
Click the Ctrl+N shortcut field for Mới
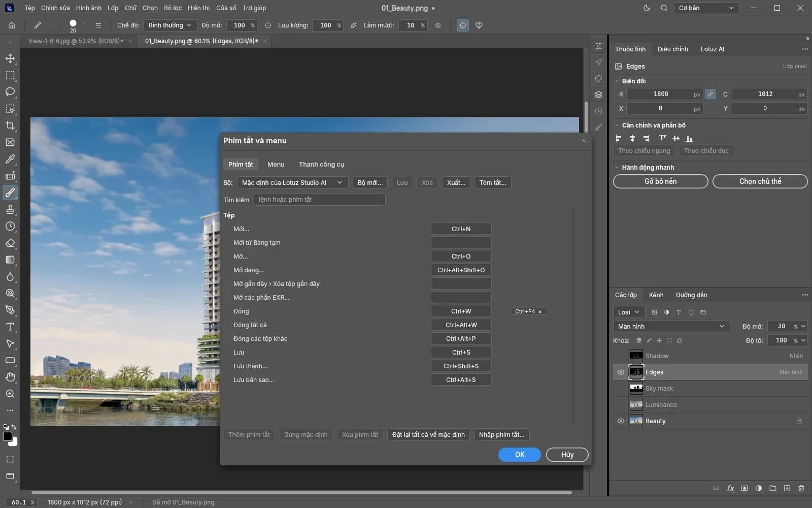tap(461, 229)
